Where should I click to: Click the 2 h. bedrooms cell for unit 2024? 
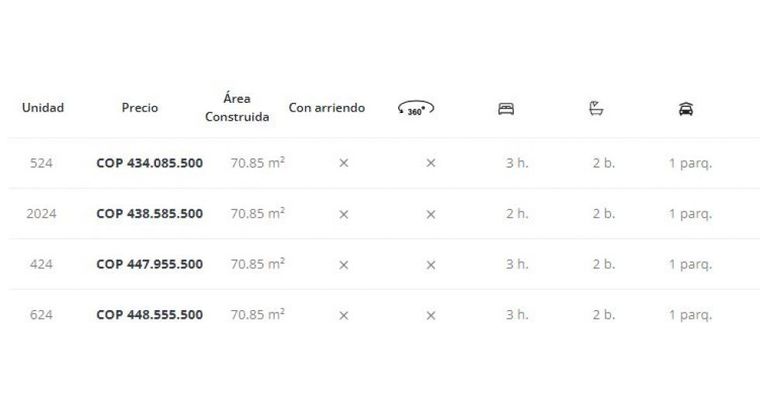(x=517, y=214)
